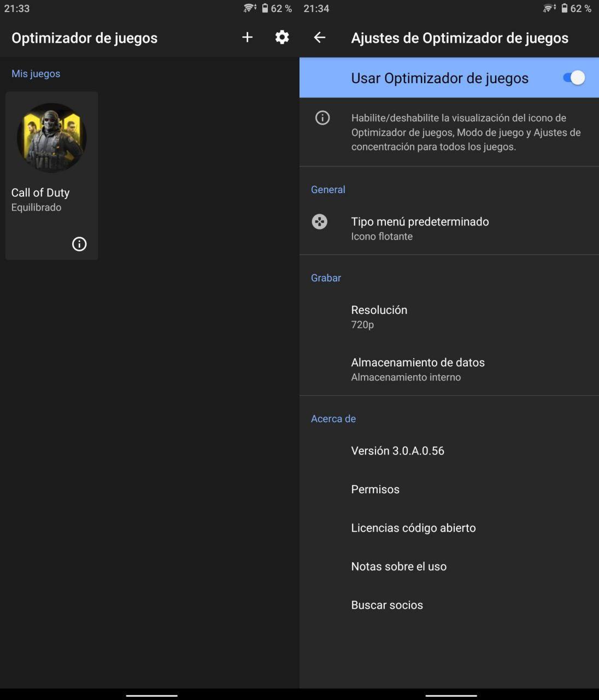The image size is (599, 700).
Task: Click the Call of Duty title text
Action: click(40, 192)
